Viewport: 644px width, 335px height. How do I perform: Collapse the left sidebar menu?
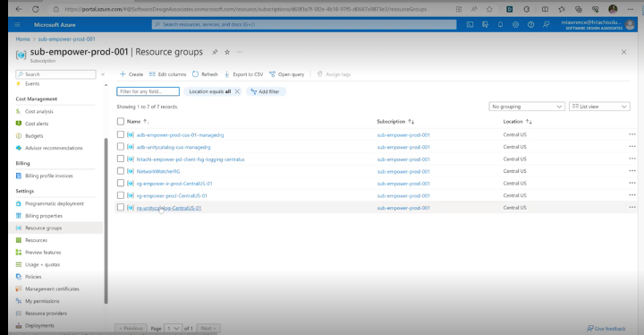103,74
